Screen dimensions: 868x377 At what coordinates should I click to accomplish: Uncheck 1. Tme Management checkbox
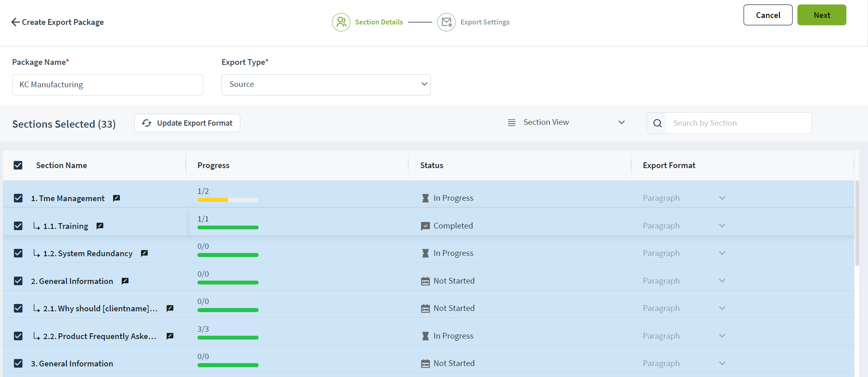18,198
